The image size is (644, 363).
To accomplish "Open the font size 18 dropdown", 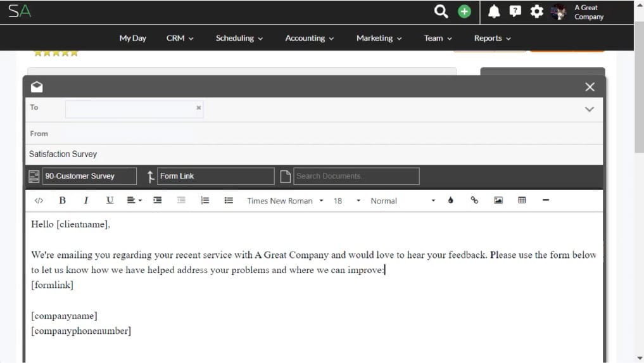I will coord(346,201).
